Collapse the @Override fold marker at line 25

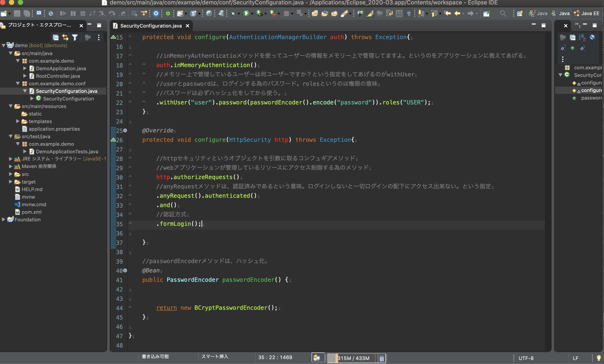tap(125, 130)
